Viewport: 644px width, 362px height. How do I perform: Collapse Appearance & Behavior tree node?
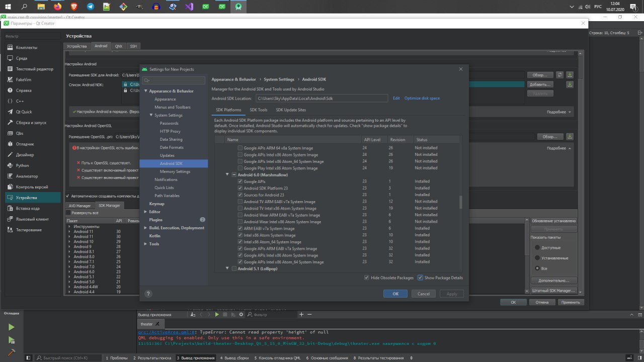point(146,91)
